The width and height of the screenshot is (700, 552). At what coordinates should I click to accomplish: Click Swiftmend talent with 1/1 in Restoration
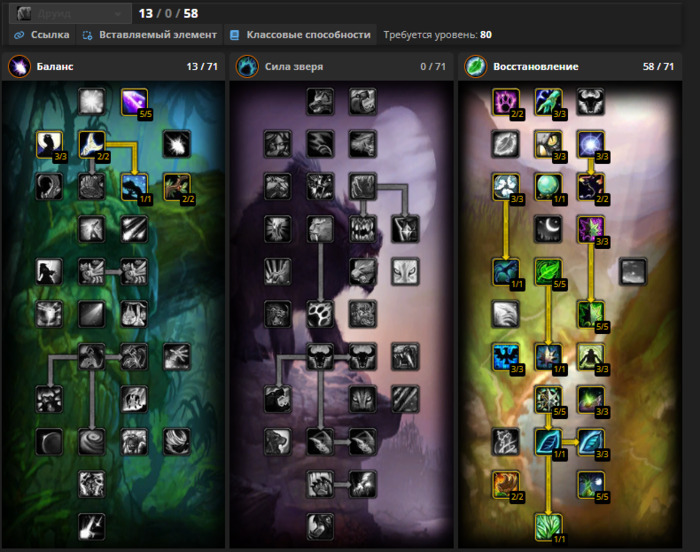click(548, 356)
